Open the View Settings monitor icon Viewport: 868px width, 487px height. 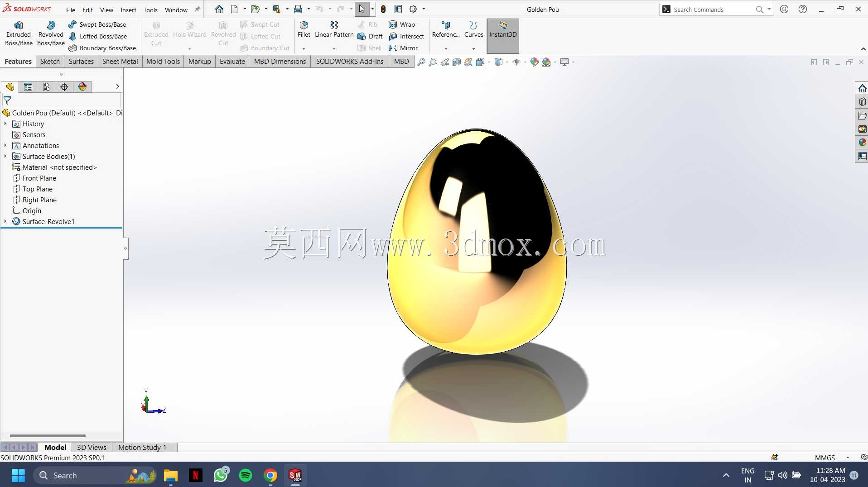(x=564, y=62)
